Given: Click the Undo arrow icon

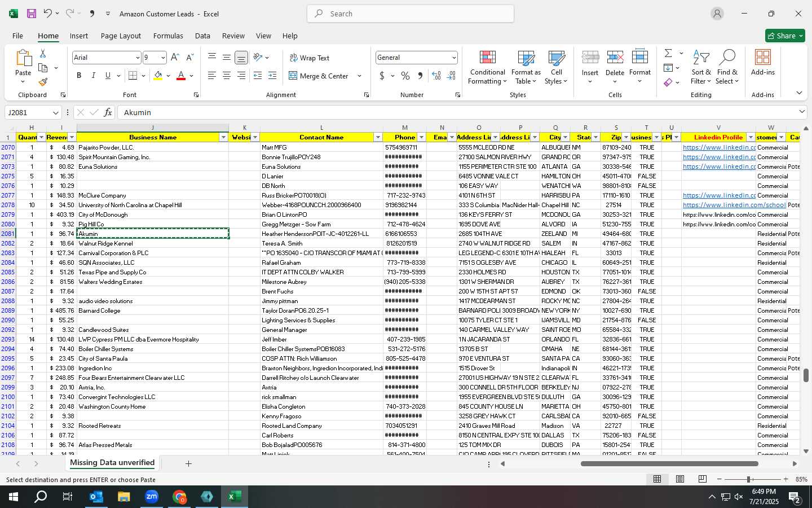Looking at the screenshot, I should [48, 14].
